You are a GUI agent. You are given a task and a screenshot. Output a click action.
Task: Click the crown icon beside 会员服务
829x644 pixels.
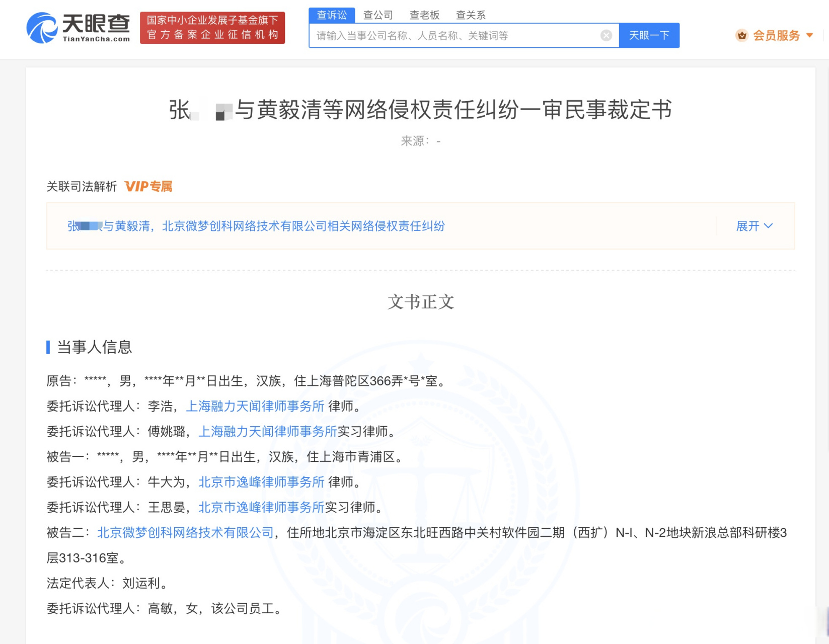[741, 36]
